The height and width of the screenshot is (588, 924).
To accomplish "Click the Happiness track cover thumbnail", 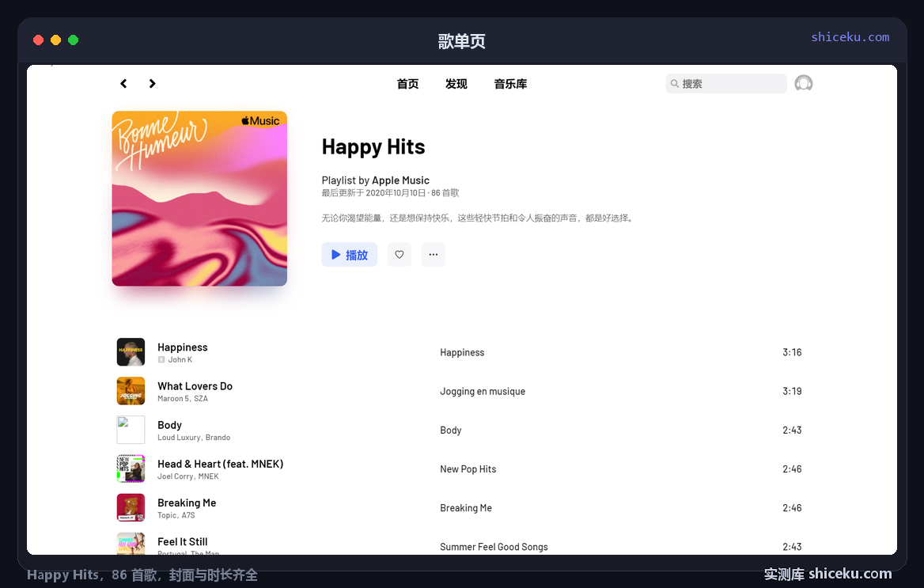I will point(131,352).
